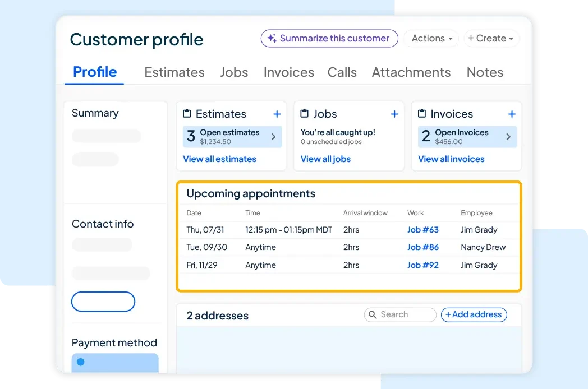Screen dimensions: 588x389
Task: Click the 'Fri, 11/29' date cell
Action: [x=202, y=265]
